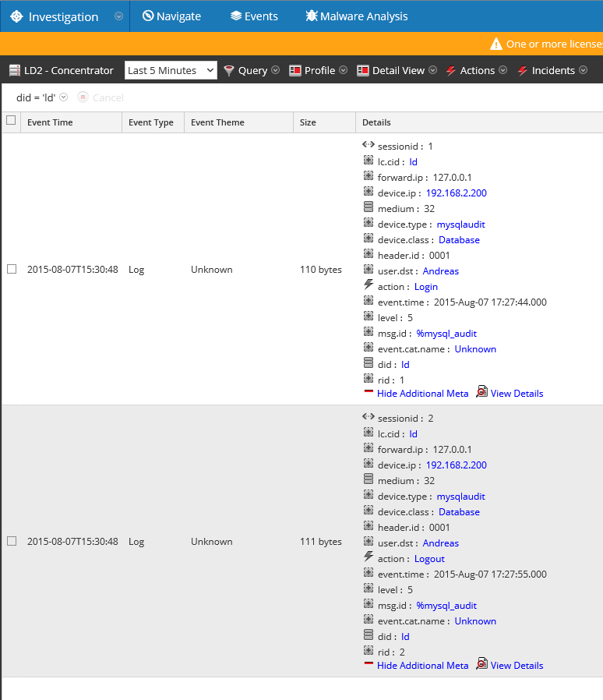The height and width of the screenshot is (700, 603).
Task: Toggle the select-all checkbox in table header
Action: pos(11,121)
